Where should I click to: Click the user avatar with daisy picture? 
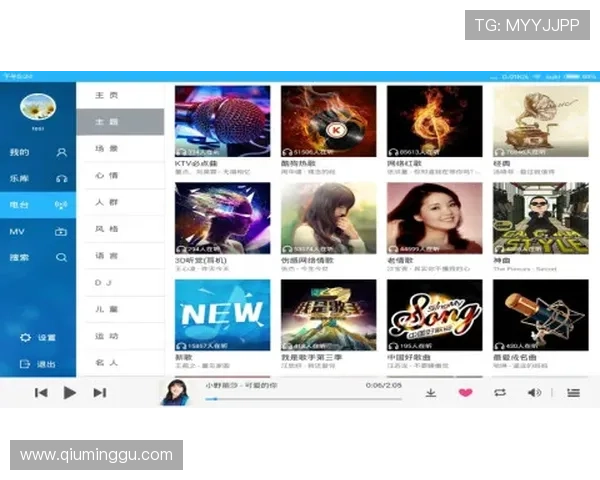(x=38, y=107)
